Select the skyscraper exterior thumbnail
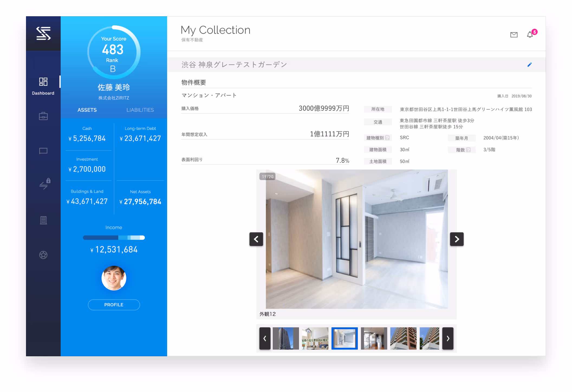The height and width of the screenshot is (392, 572). 286,338
